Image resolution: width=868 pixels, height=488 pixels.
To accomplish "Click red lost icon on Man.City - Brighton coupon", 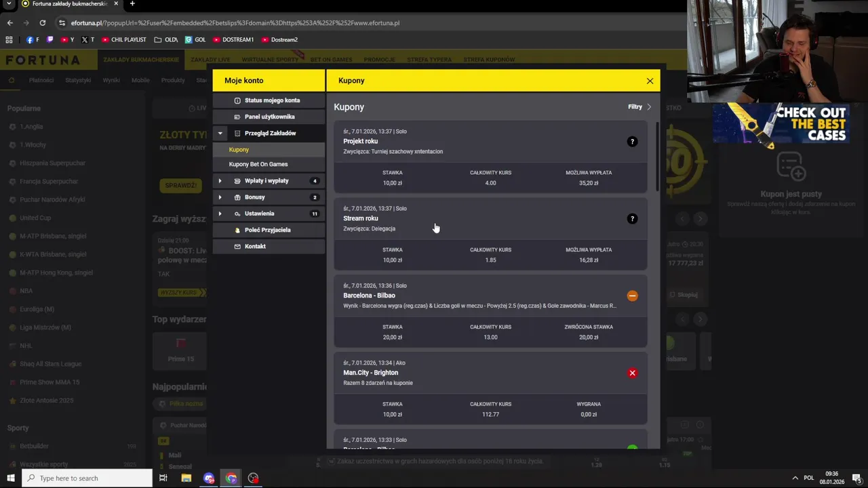I will 632,373.
